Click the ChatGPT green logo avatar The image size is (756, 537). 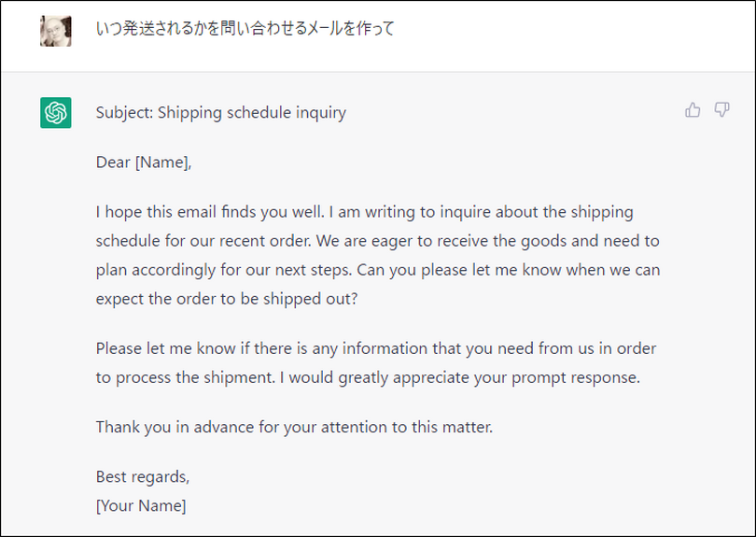point(56,113)
